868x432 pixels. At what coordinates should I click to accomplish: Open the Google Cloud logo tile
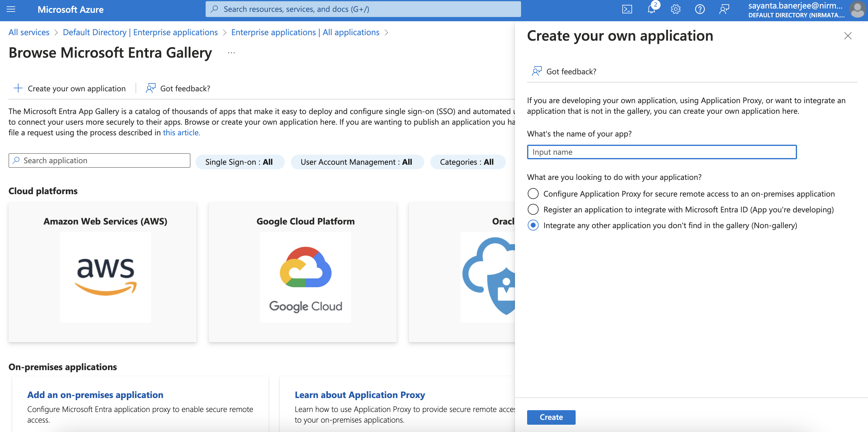point(306,277)
